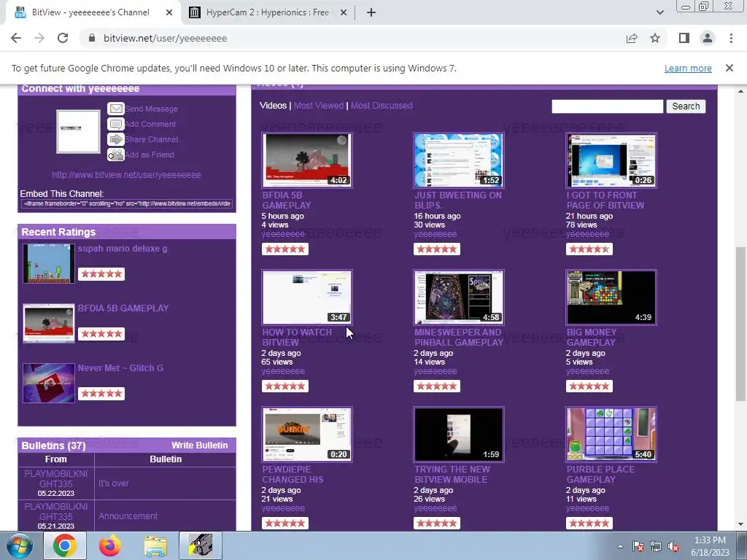The width and height of the screenshot is (747, 560).
Task: Open MINESWEEPER AND PINBALL GAMEPLAY thumbnail
Action: click(x=459, y=297)
